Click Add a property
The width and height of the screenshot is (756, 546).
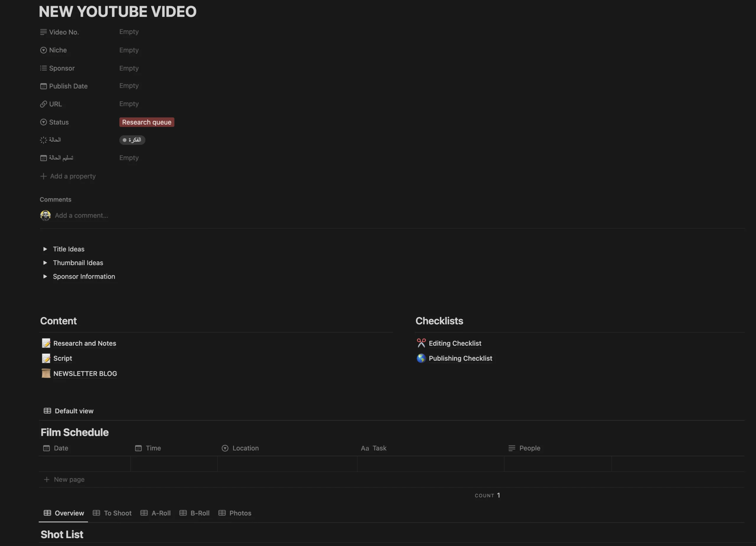tap(73, 176)
